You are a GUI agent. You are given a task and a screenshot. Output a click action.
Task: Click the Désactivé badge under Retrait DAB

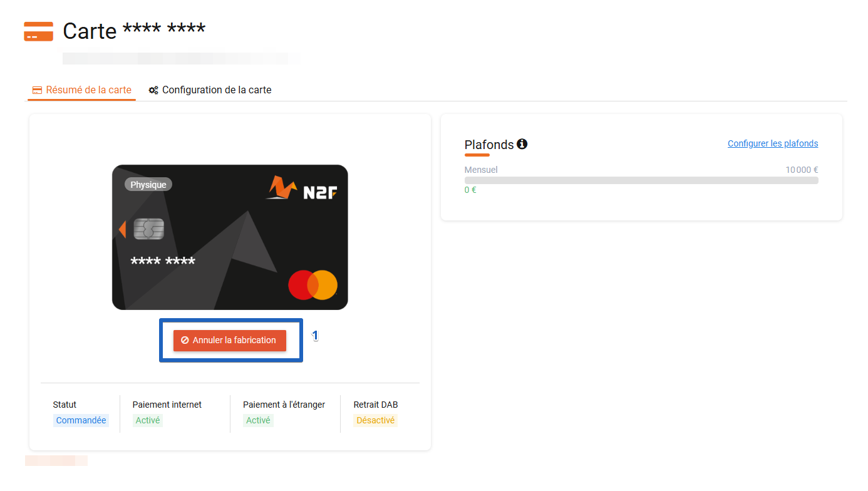[376, 420]
